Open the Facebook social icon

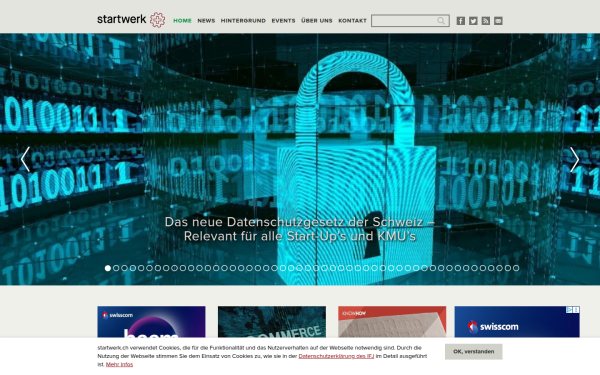coord(461,21)
